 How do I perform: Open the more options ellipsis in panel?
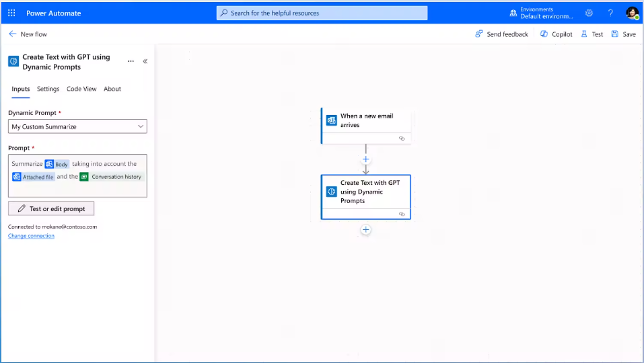(131, 61)
